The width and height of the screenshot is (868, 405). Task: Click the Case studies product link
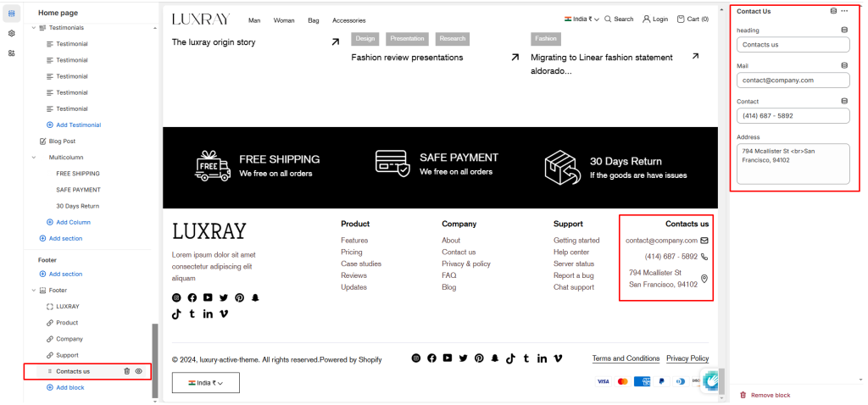pyautogui.click(x=361, y=264)
